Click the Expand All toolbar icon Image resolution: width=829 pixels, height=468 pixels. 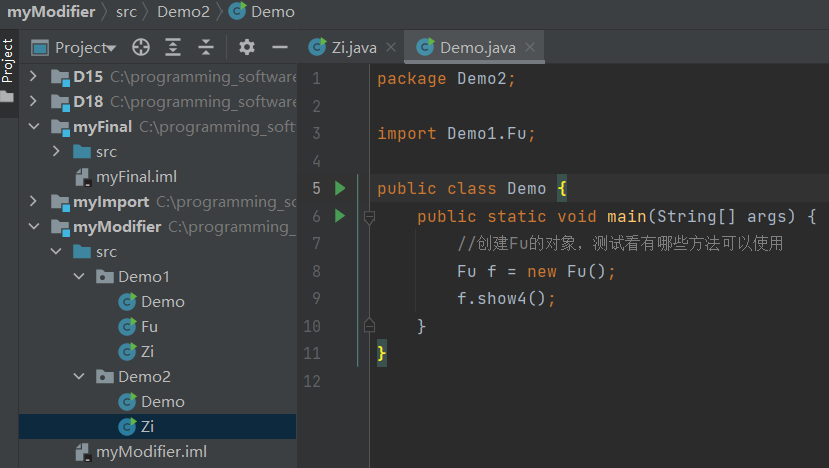173,48
